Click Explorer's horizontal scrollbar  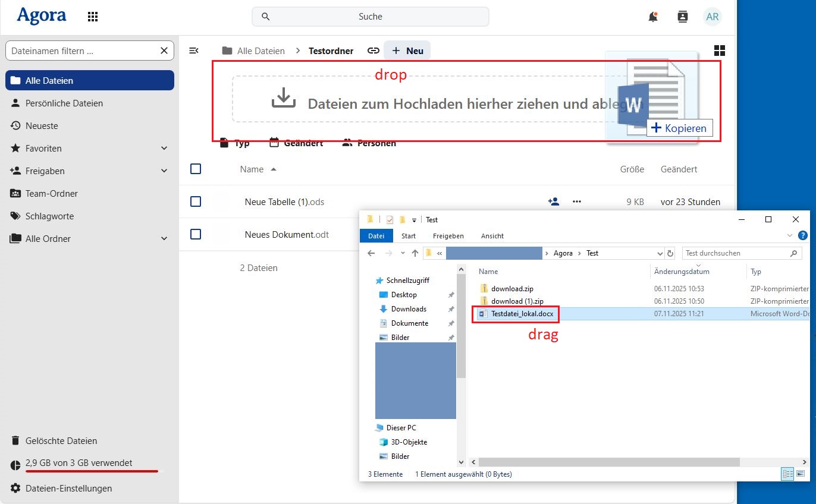pos(608,462)
